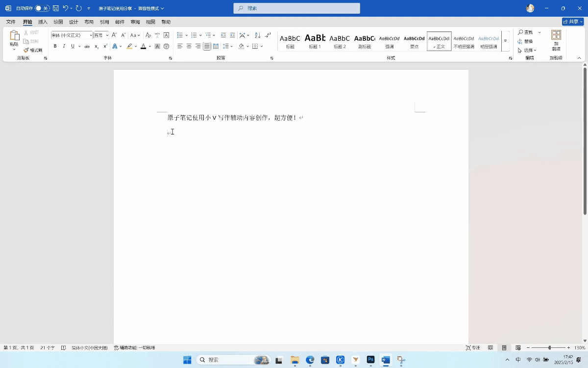588x368 pixels.
Task: Open the 专注 (Focus) mode
Action: coord(473,348)
